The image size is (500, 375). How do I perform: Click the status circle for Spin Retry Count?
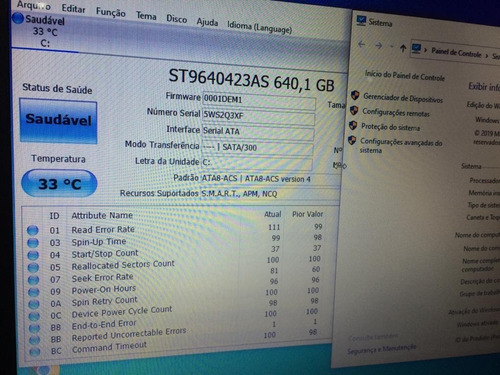pyautogui.click(x=34, y=304)
